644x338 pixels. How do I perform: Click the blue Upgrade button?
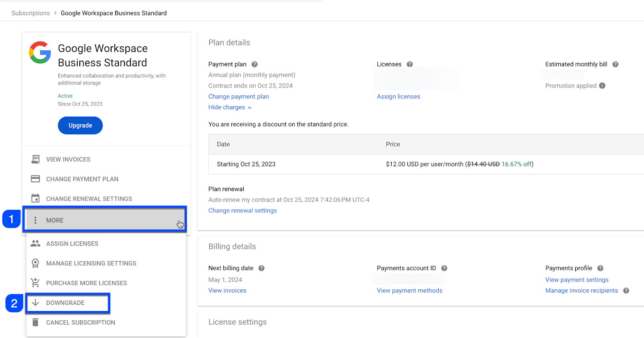pyautogui.click(x=80, y=126)
